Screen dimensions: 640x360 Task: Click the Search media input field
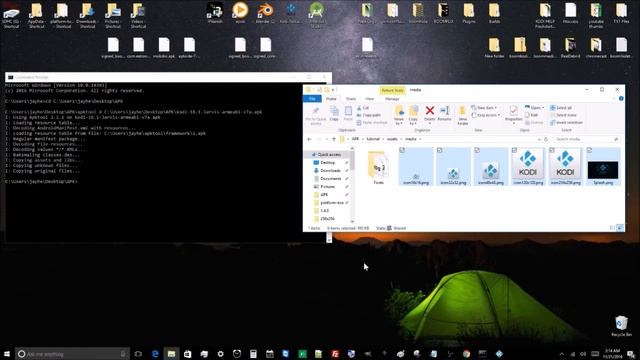(x=586, y=139)
